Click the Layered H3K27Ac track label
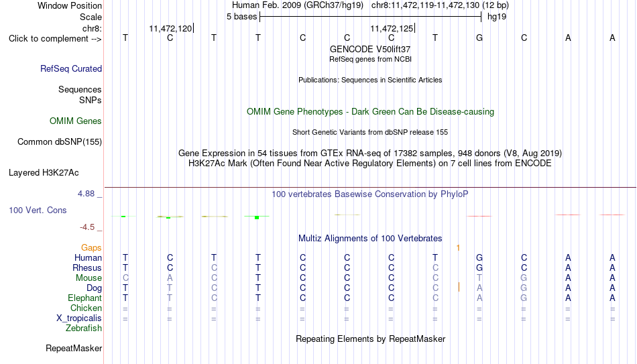This screenshot has width=637, height=364. click(x=44, y=173)
